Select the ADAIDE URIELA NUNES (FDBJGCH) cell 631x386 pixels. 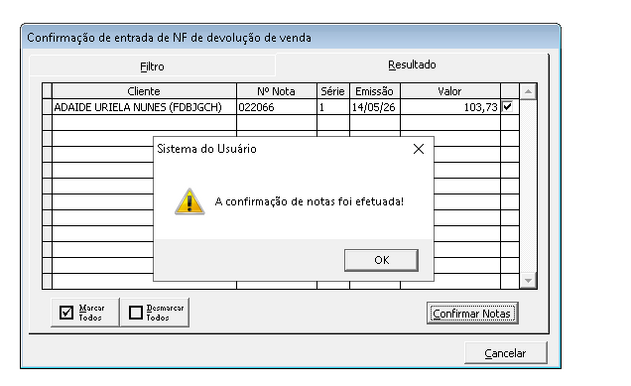click(x=144, y=107)
